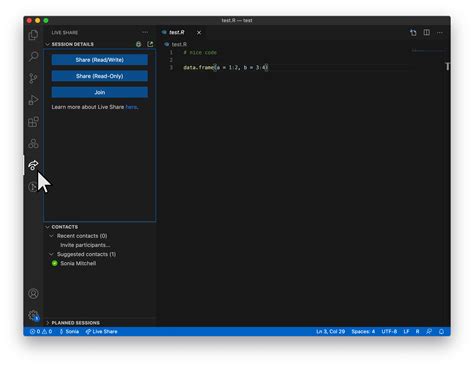The image size is (474, 367).
Task: Open editor more actions ellipsis
Action: [x=440, y=32]
